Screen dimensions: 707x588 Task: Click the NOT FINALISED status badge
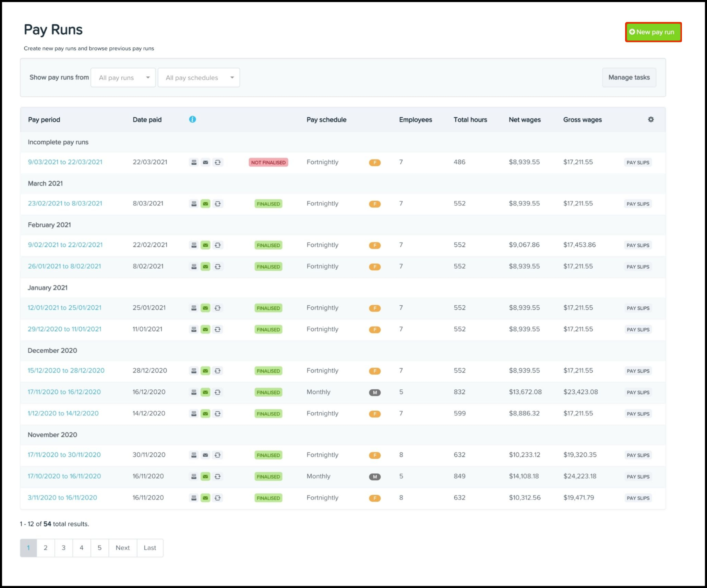point(268,162)
